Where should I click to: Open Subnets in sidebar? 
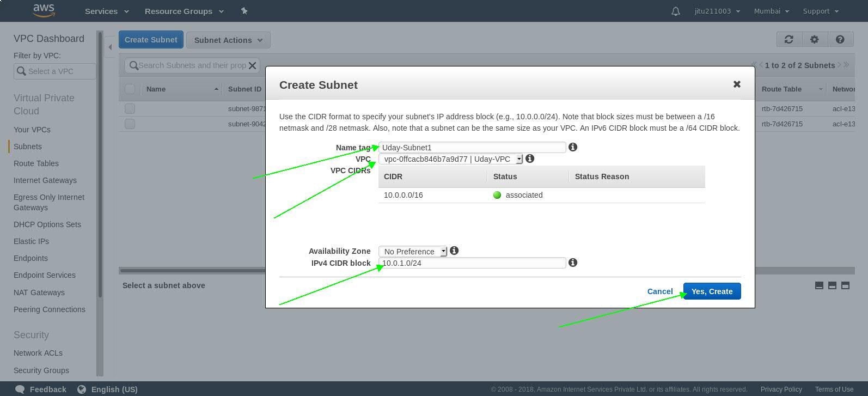click(28, 147)
